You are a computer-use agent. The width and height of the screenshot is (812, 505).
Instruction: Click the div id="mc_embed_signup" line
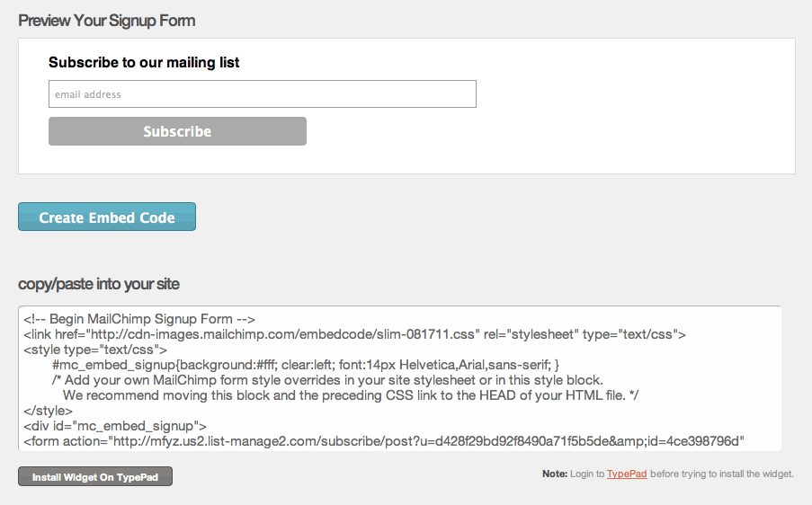click(x=115, y=426)
